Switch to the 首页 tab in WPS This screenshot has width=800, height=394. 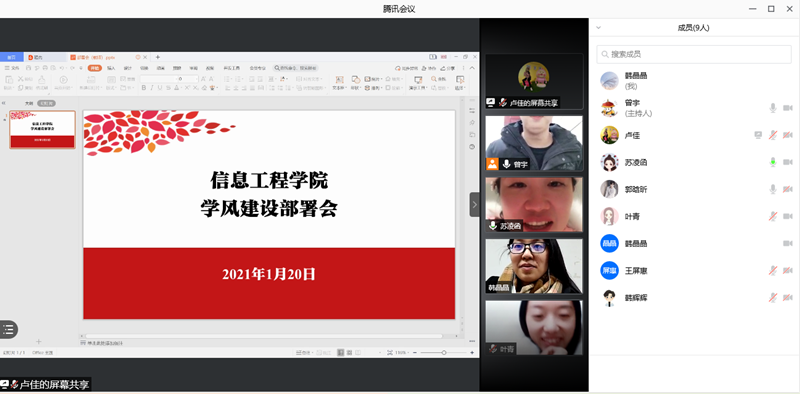(11, 57)
